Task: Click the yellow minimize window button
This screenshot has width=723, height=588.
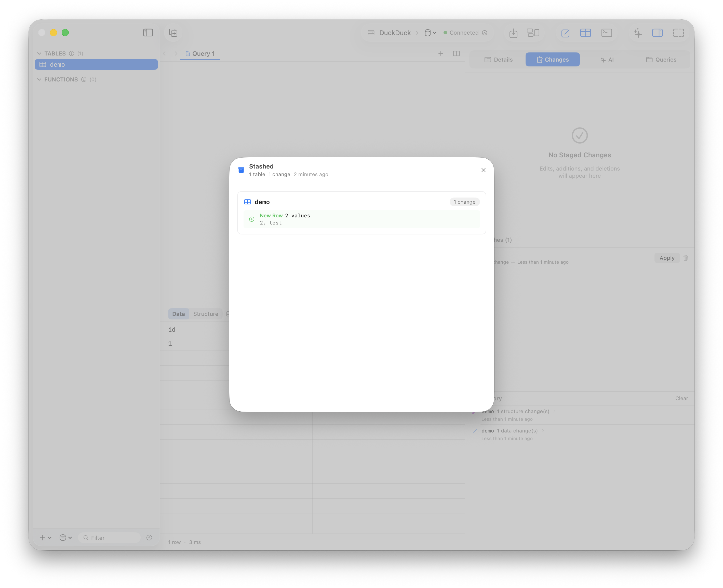Action: (53, 33)
